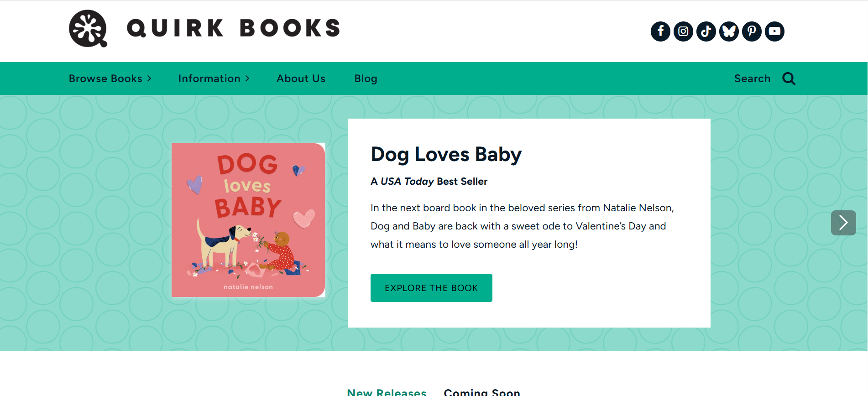Go to the About Us page

(301, 78)
